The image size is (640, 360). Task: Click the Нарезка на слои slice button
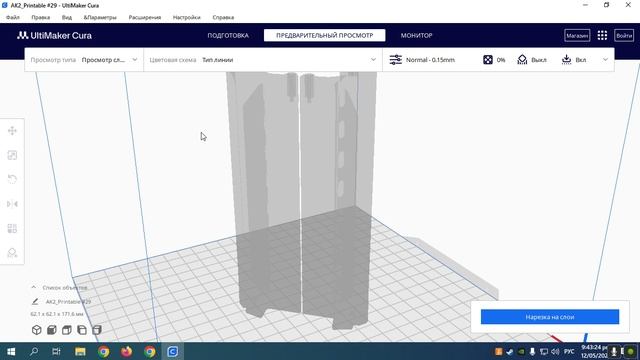pyautogui.click(x=550, y=317)
